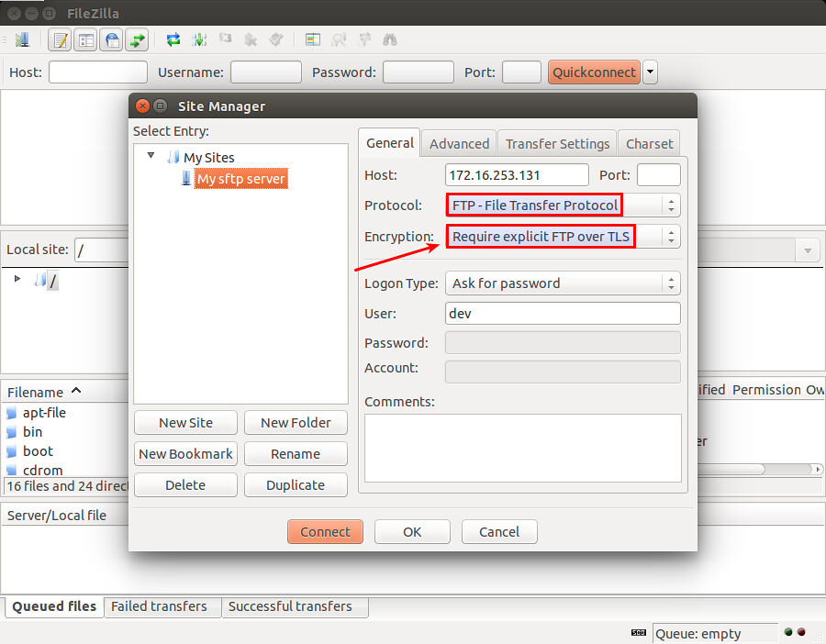Screen dimensions: 826x644
Task: Click the boot folder icon
Action: click(12, 451)
